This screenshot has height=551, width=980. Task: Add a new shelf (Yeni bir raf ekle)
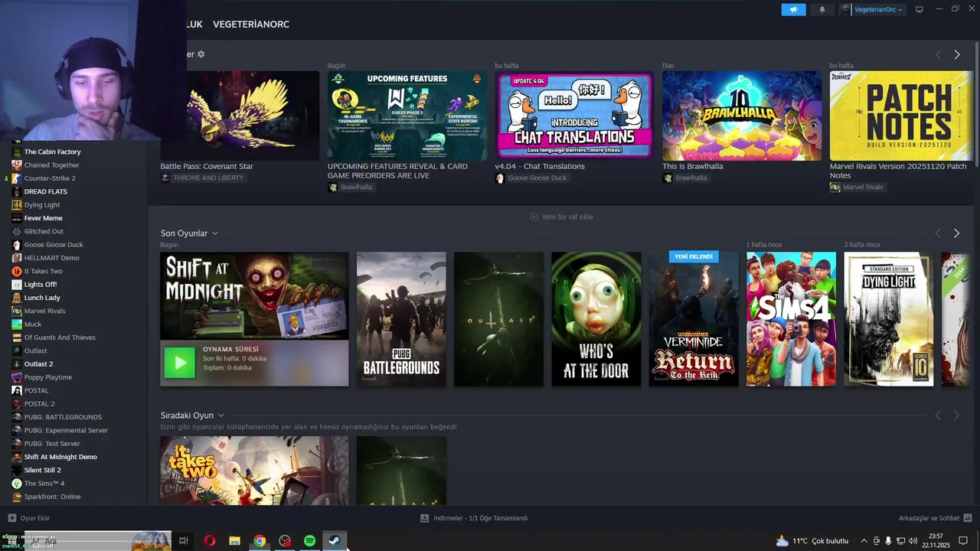[x=561, y=217]
